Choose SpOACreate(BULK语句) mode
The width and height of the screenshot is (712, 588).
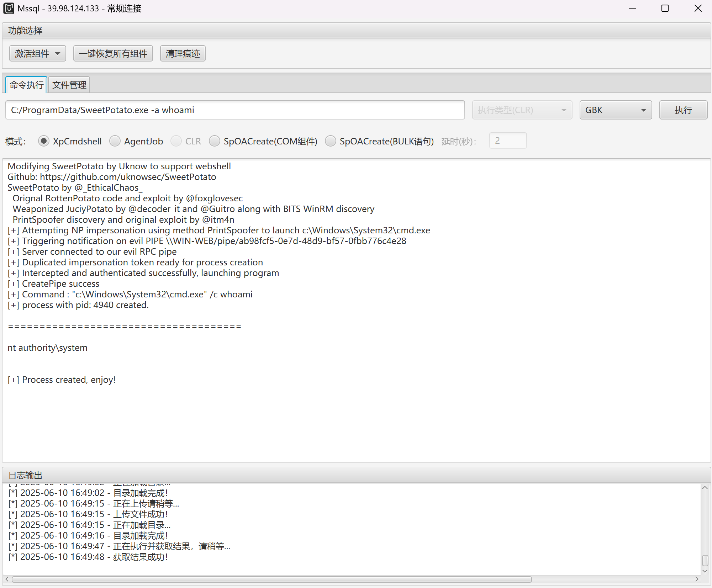click(x=331, y=141)
